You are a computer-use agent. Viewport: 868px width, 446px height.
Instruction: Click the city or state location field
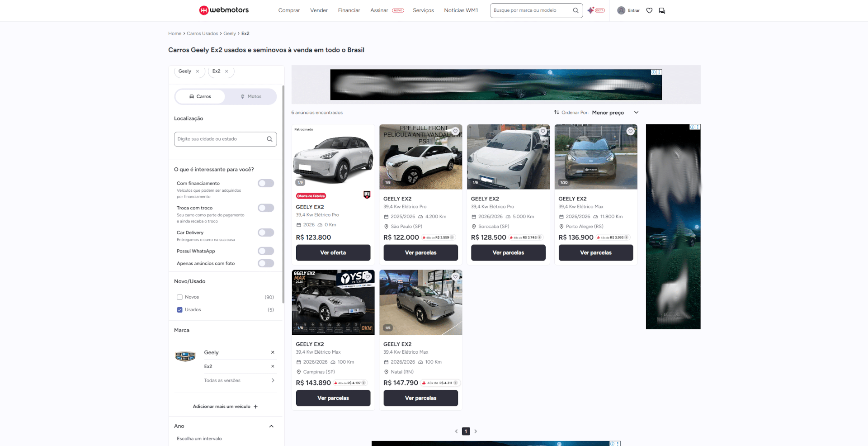click(225, 139)
